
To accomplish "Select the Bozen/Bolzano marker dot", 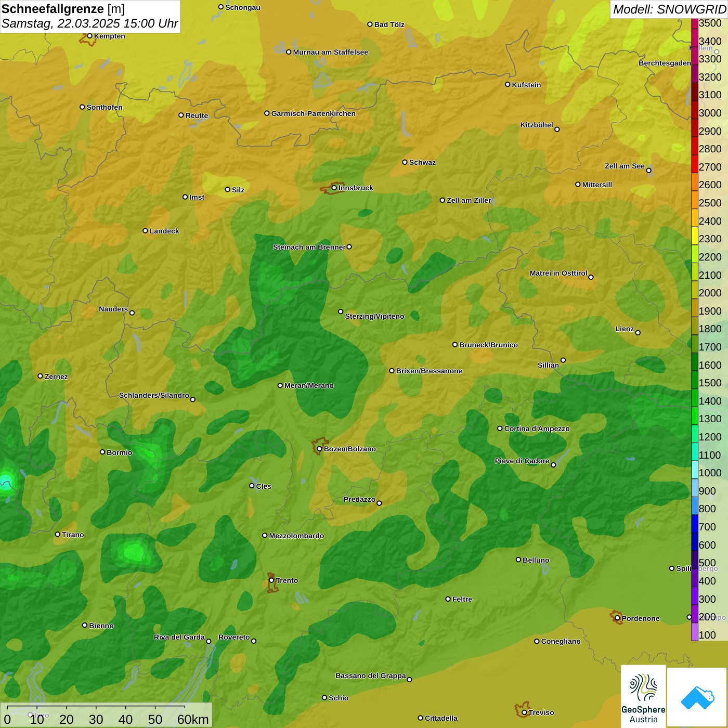I will pos(319,449).
